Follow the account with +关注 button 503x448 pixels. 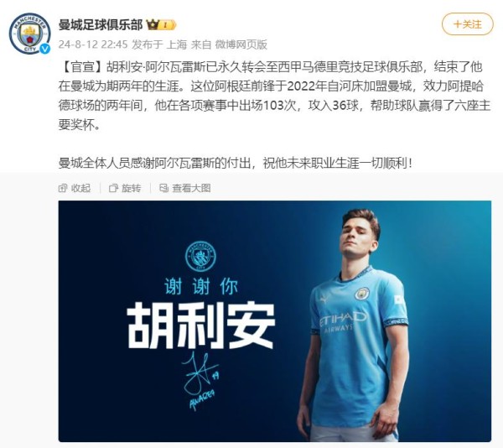[x=468, y=24]
